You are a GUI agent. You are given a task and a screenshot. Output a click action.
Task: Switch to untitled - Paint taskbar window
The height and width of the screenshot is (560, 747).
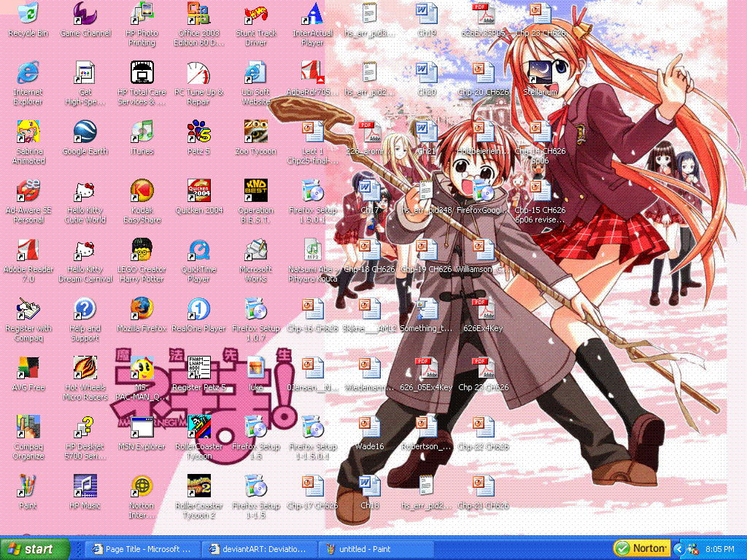tap(377, 549)
